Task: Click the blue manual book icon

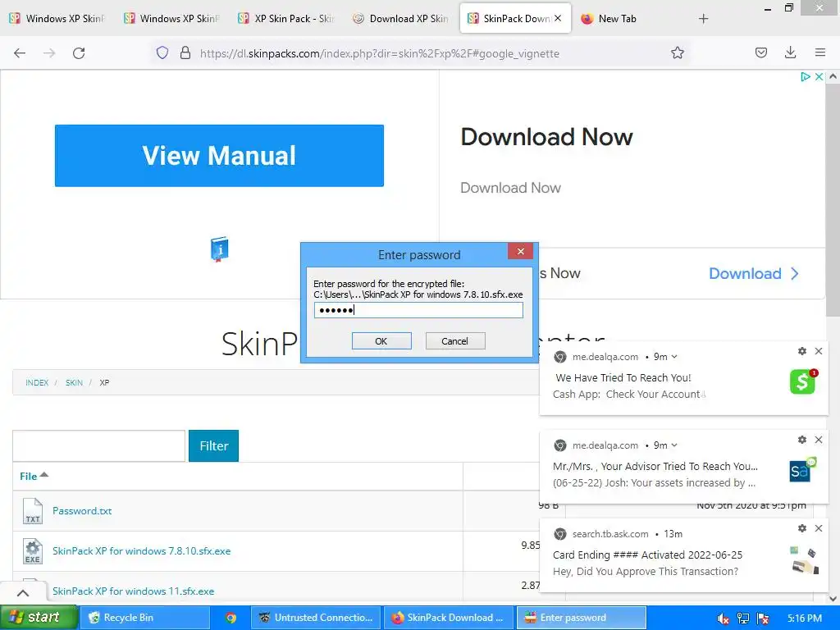Action: tap(220, 249)
